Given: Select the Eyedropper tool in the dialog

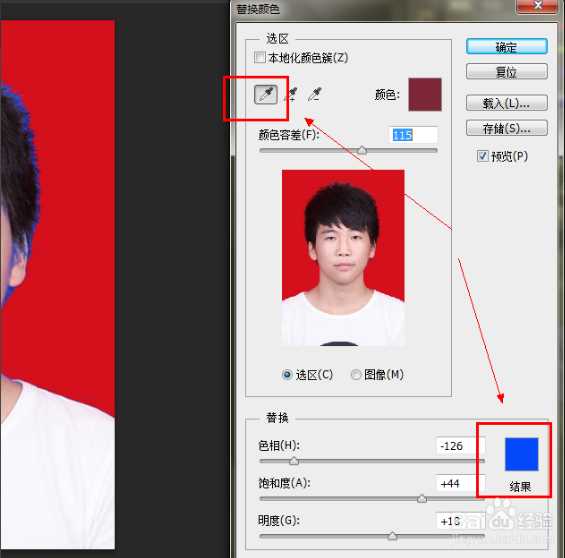Looking at the screenshot, I should pyautogui.click(x=266, y=94).
